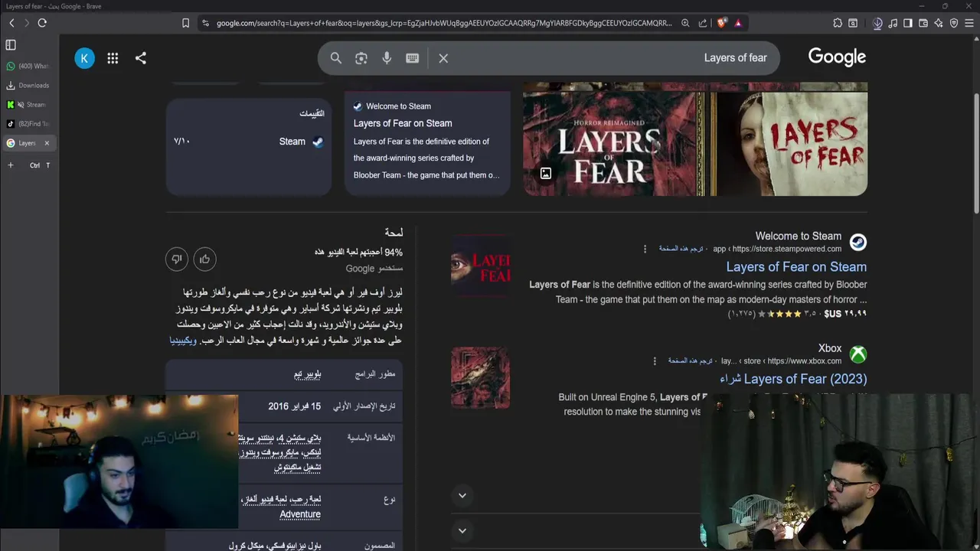Click the thumbs down feedback button
Screen dimensions: 980x551
pyautogui.click(x=177, y=259)
